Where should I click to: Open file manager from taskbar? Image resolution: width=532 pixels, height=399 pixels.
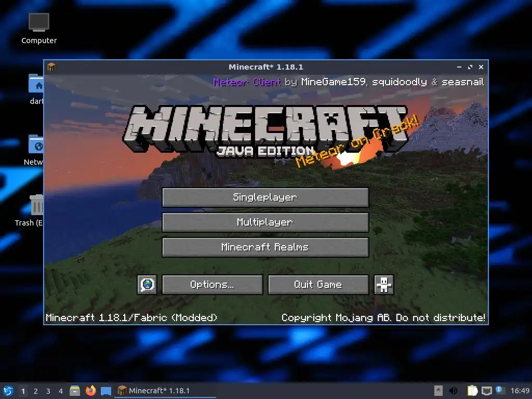click(75, 391)
